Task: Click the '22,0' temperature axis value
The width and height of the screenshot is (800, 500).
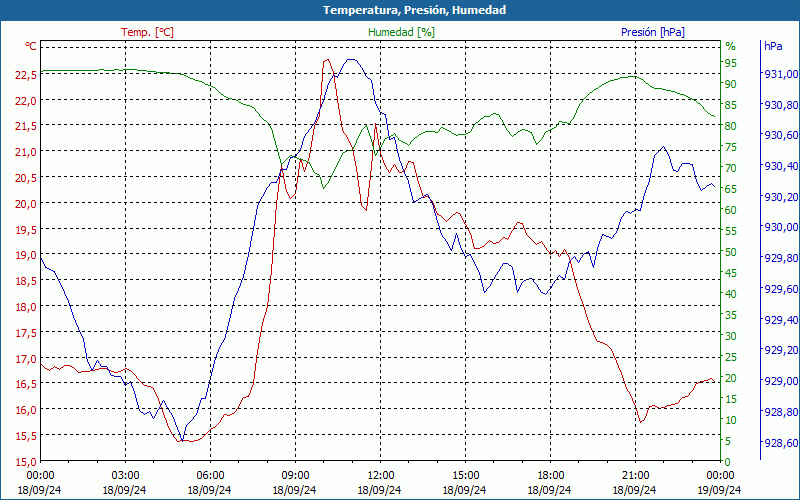Action: click(26, 101)
